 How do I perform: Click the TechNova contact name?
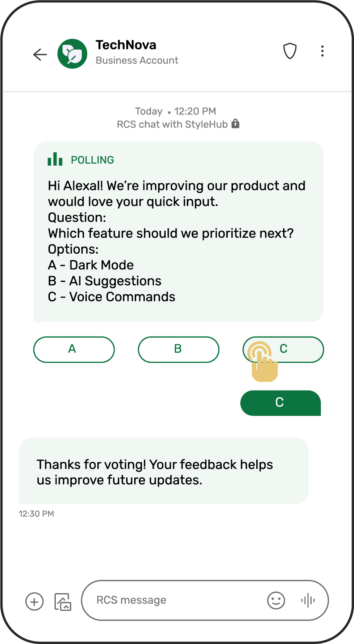(x=126, y=45)
